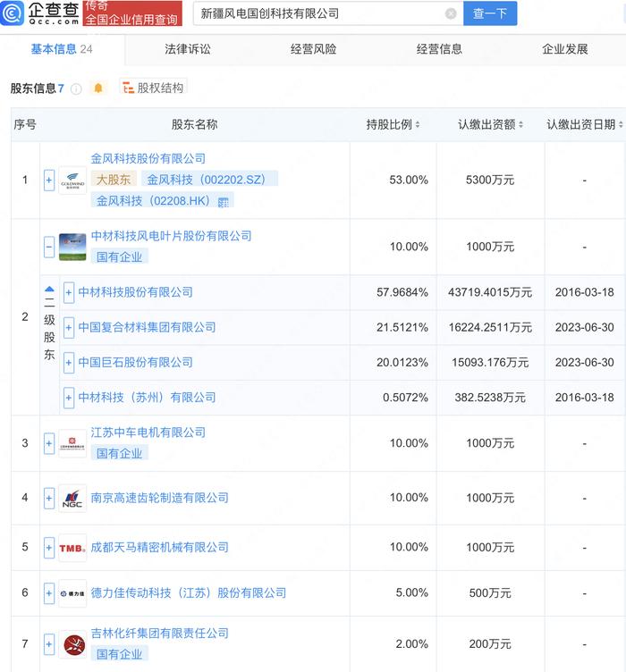Screen dimensions: 626x672
Task: Open the Goldwind company logo thumbnail
Action: point(72,181)
